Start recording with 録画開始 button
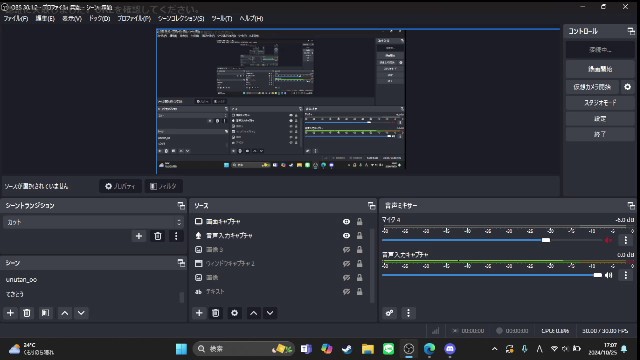This screenshot has width=640, height=360. 600,69
